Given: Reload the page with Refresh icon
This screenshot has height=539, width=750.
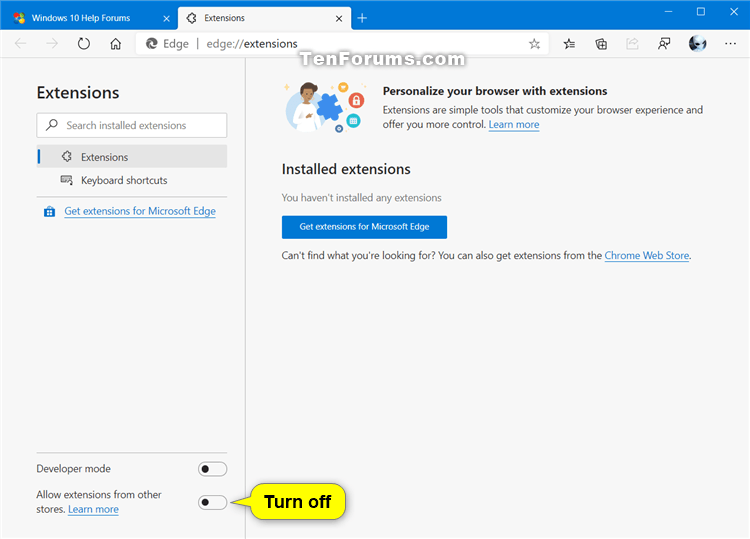Looking at the screenshot, I should pos(84,44).
